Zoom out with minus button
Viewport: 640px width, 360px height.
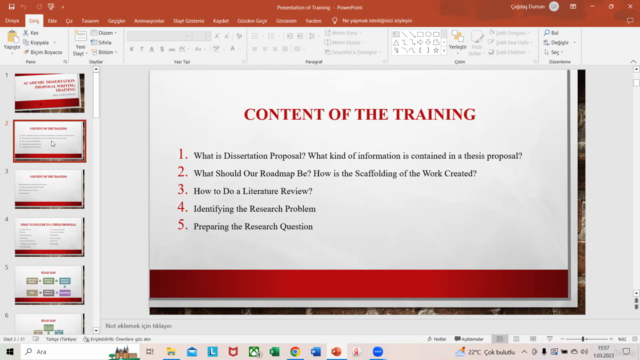pyautogui.click(x=562, y=339)
